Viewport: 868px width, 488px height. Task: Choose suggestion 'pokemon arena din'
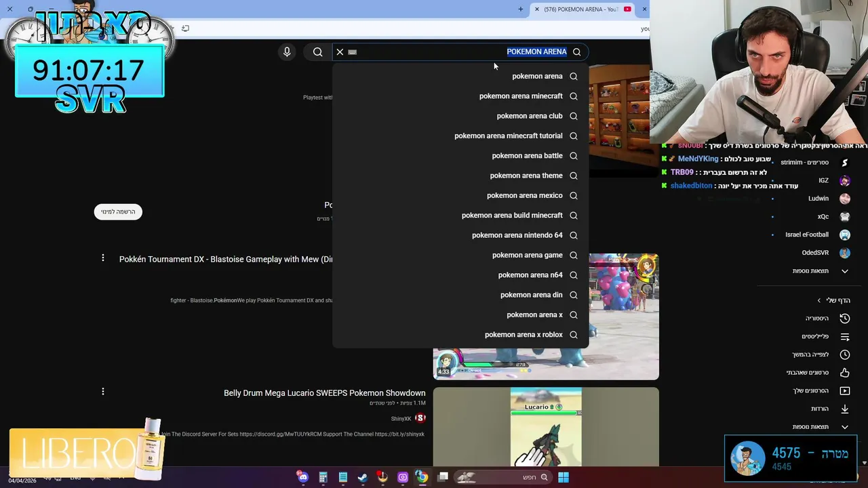pyautogui.click(x=460, y=295)
